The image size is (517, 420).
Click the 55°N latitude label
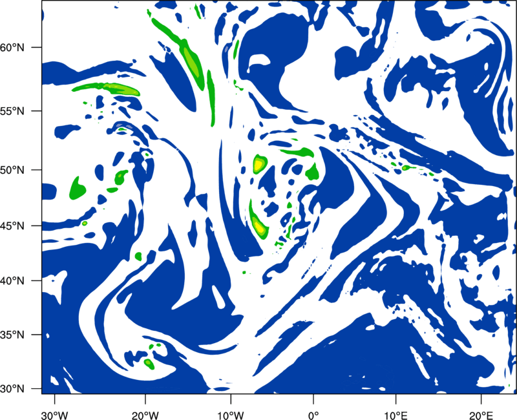coord(12,111)
